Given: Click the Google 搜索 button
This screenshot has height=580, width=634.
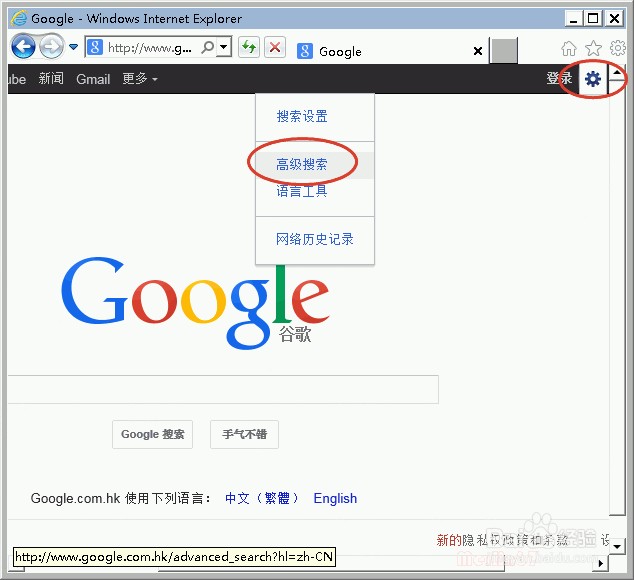Looking at the screenshot, I should (152, 434).
